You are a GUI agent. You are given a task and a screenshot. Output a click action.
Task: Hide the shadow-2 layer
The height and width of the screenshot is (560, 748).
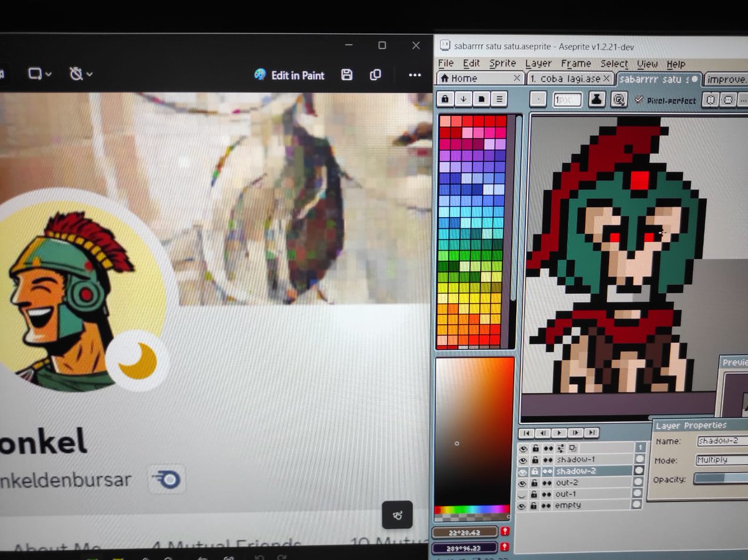[523, 471]
